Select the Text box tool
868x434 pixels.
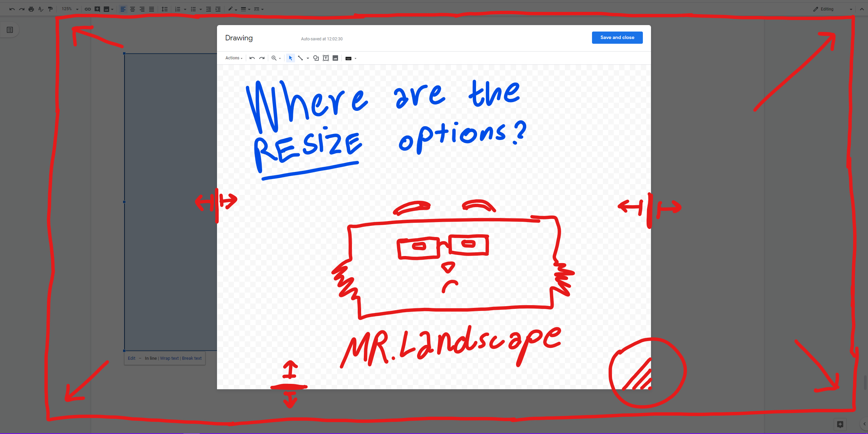325,58
